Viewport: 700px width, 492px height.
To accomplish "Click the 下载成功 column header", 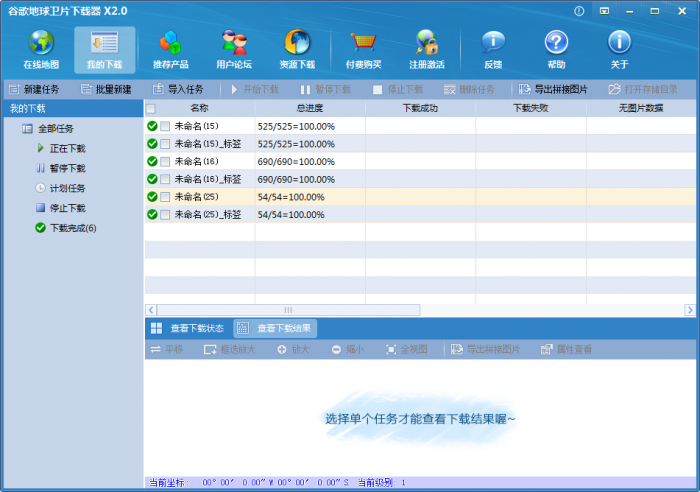I will [x=420, y=108].
